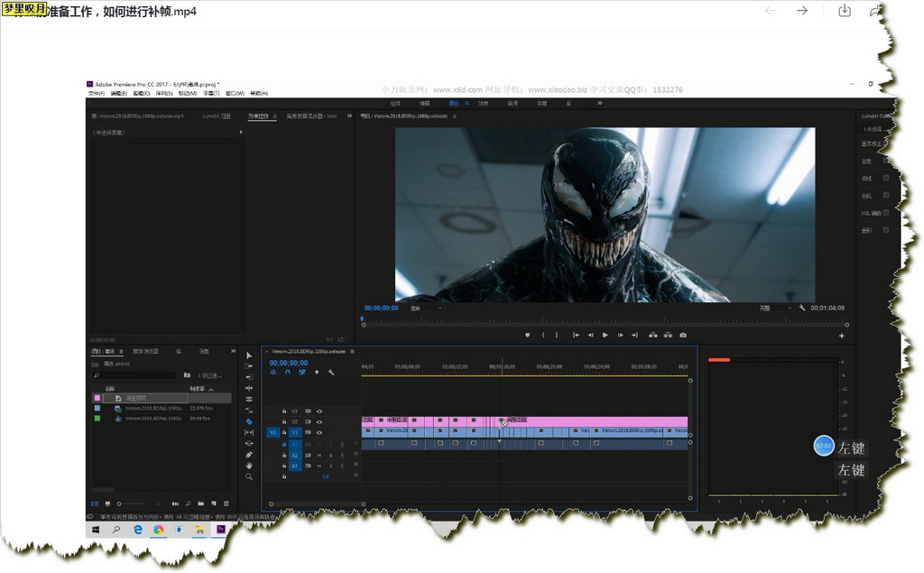Expand the workspace overflow chevron
Viewport: 924px width, 573px height.
pyautogui.click(x=599, y=103)
